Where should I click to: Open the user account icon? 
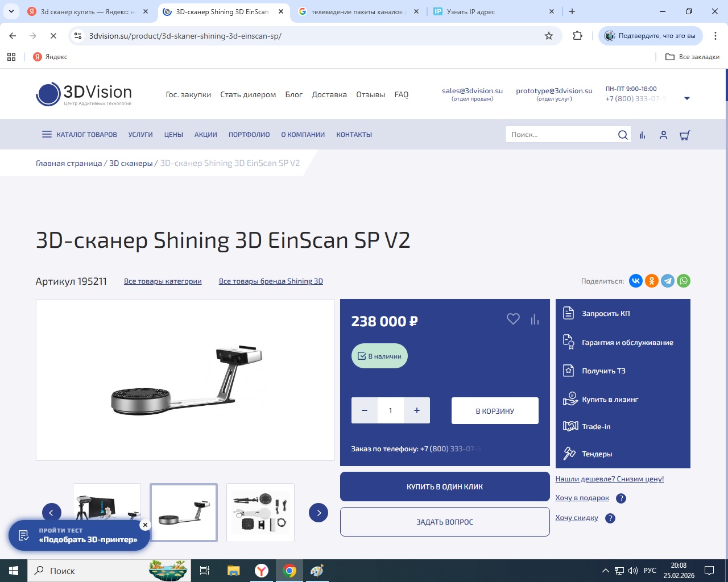pyautogui.click(x=663, y=135)
